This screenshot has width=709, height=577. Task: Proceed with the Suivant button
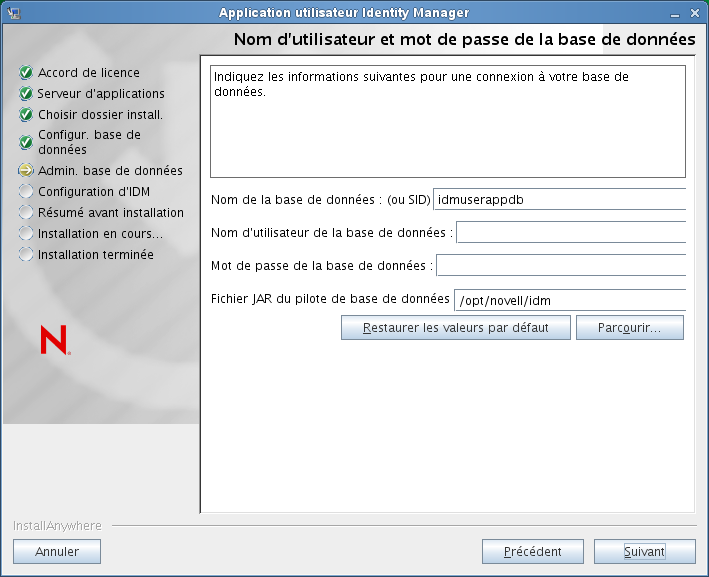point(644,552)
